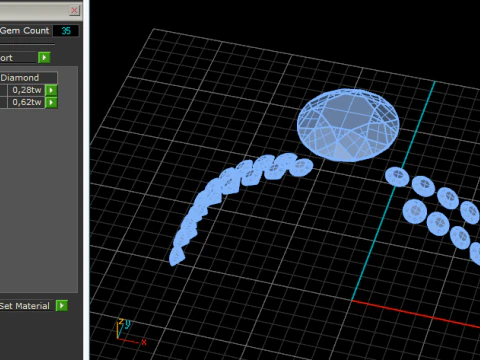
Task: Close the gem report panel
Action: tap(74, 10)
